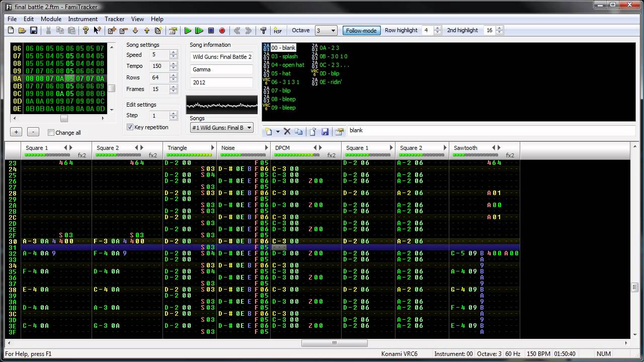Open the View menu
This screenshot has width=644, height=362.
click(x=137, y=19)
